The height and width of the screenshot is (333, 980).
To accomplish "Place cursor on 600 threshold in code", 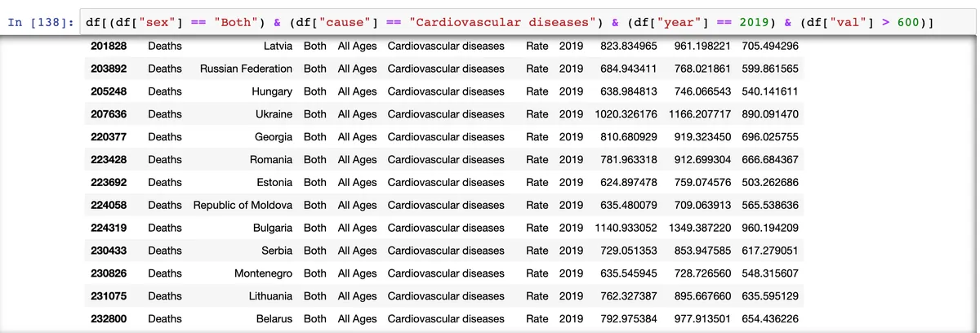I will 908,20.
